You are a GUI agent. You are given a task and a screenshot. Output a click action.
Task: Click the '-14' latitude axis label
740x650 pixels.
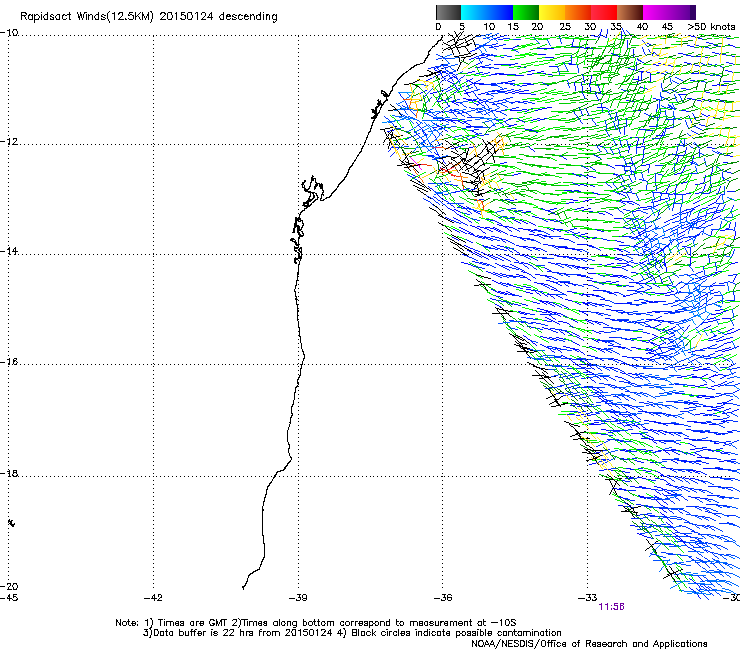pos(9,251)
